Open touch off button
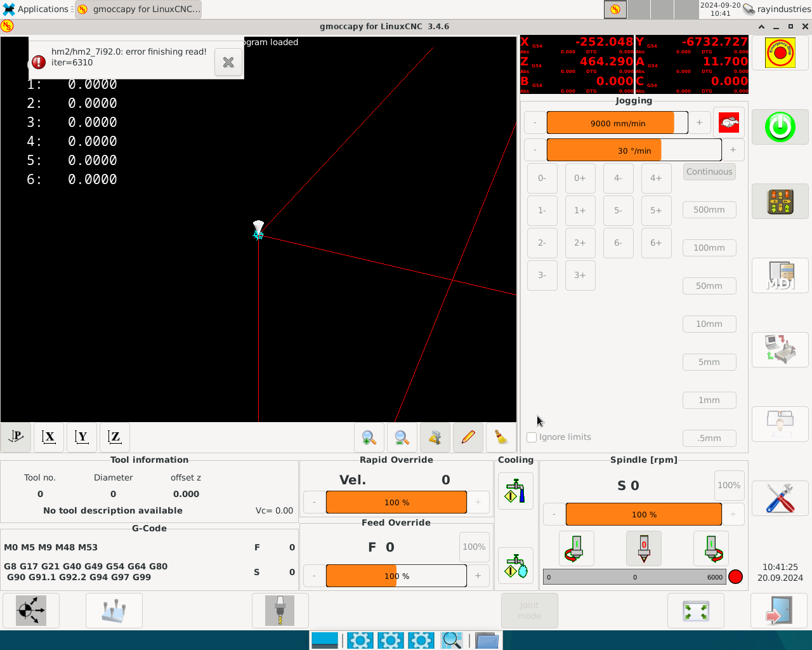The width and height of the screenshot is (812, 650). point(114,611)
